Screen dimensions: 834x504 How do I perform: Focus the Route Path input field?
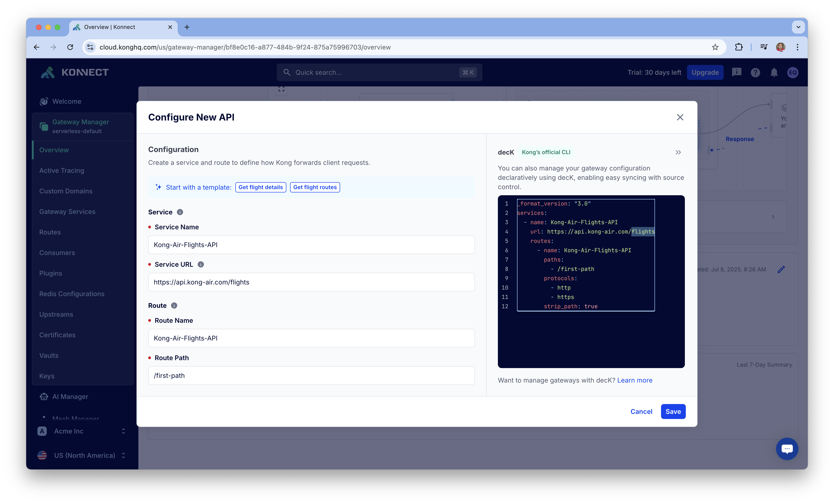coord(311,376)
